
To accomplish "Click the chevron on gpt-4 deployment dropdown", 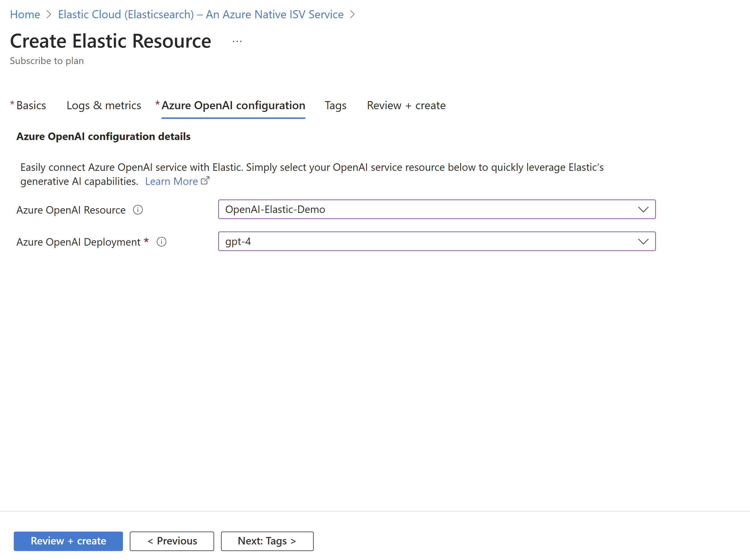I will tap(643, 241).
